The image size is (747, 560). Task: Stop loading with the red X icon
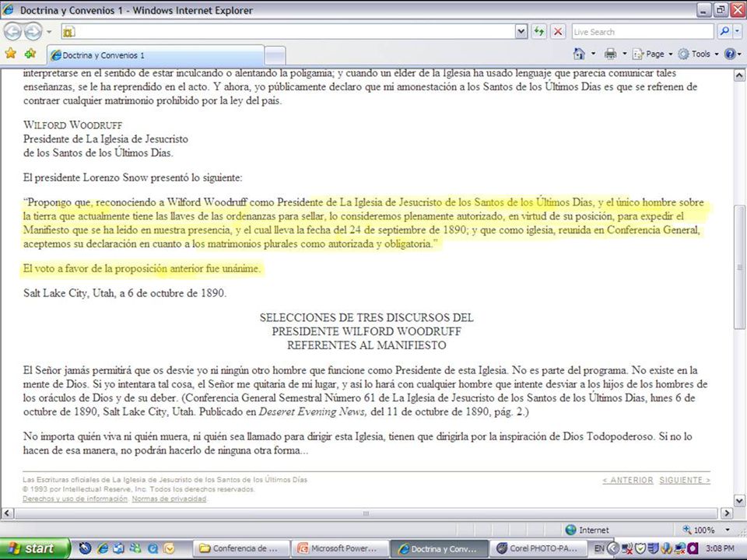557,32
